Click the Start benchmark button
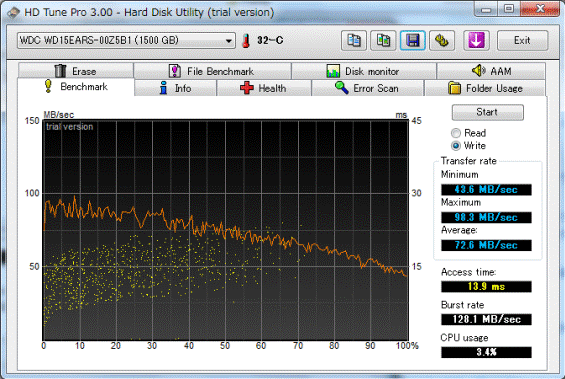 [488, 112]
